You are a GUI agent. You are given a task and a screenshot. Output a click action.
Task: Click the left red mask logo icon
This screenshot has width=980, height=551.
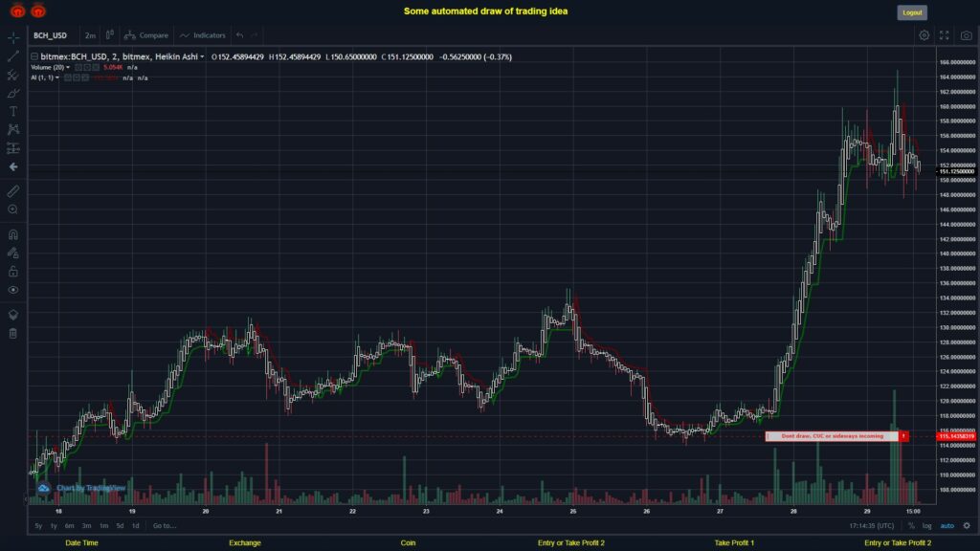click(17, 11)
